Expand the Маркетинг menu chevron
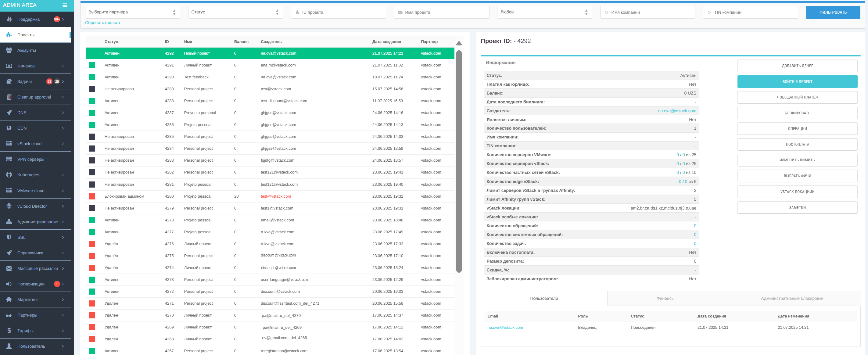This screenshot has width=868, height=355. click(x=63, y=299)
